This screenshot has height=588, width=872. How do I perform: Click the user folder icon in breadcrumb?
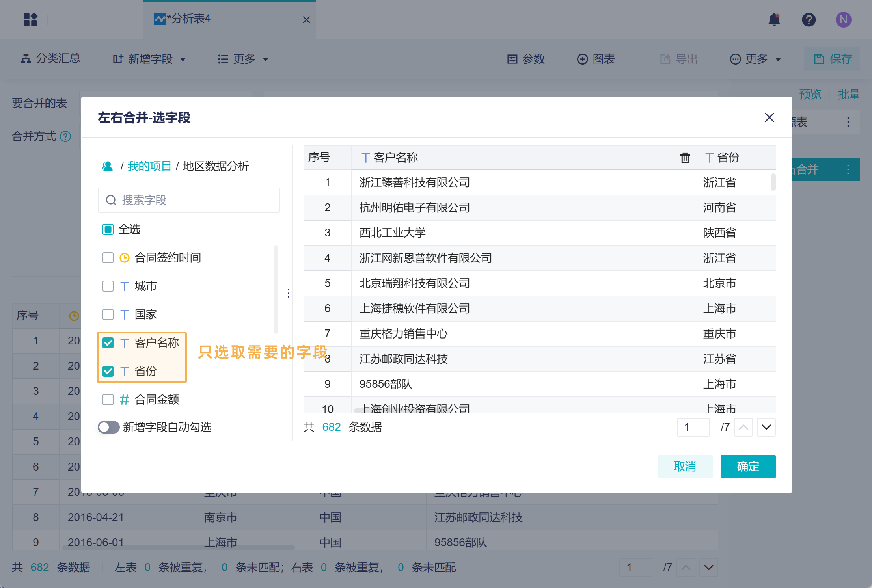(x=107, y=166)
